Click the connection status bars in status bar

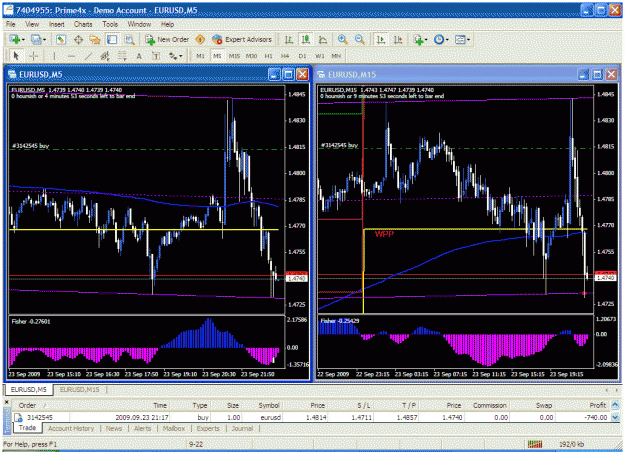tap(535, 444)
